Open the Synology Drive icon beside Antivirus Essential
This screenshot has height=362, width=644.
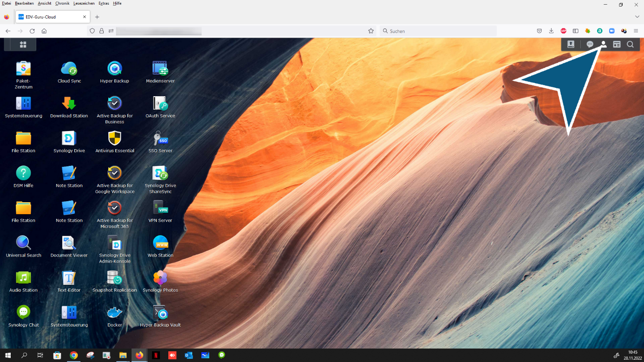pos(69,138)
